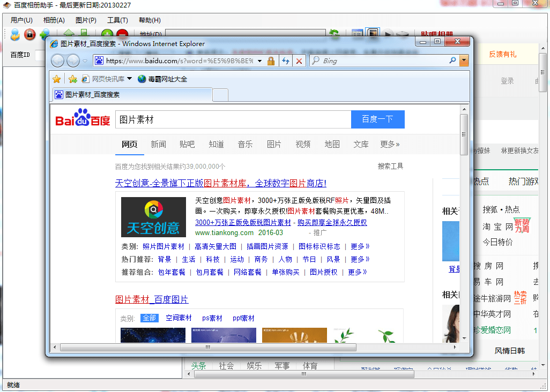Select the ps素材 image category filter
The width and height of the screenshot is (550, 392).
(212, 318)
